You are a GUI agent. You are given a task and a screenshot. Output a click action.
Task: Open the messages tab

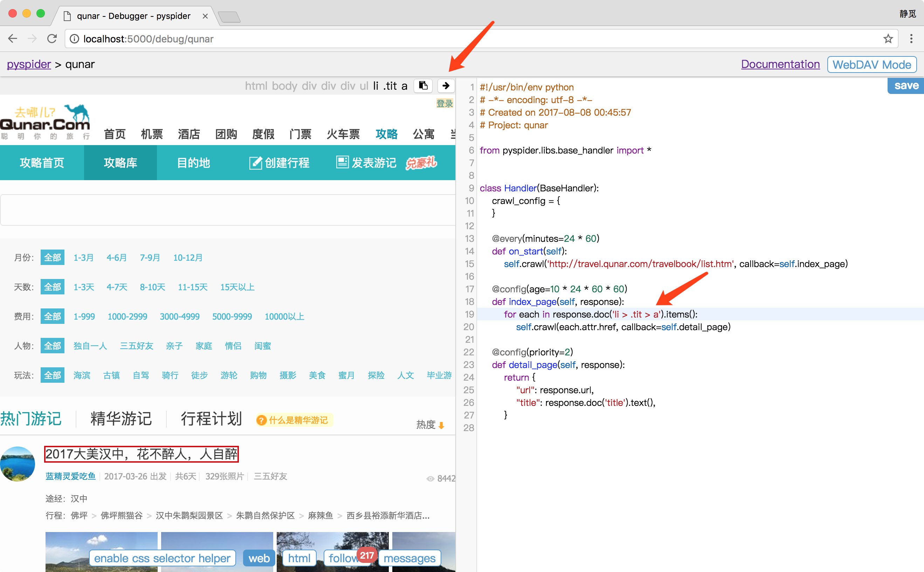point(409,558)
